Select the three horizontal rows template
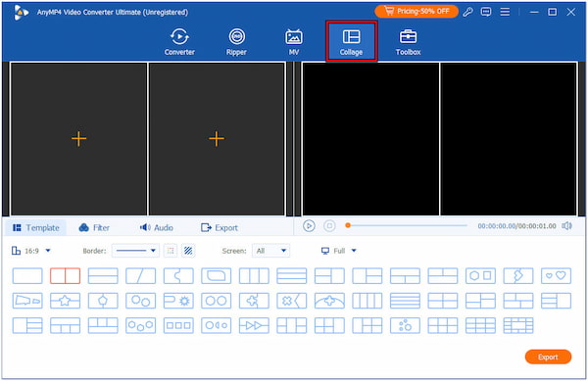The image size is (588, 381). click(292, 276)
